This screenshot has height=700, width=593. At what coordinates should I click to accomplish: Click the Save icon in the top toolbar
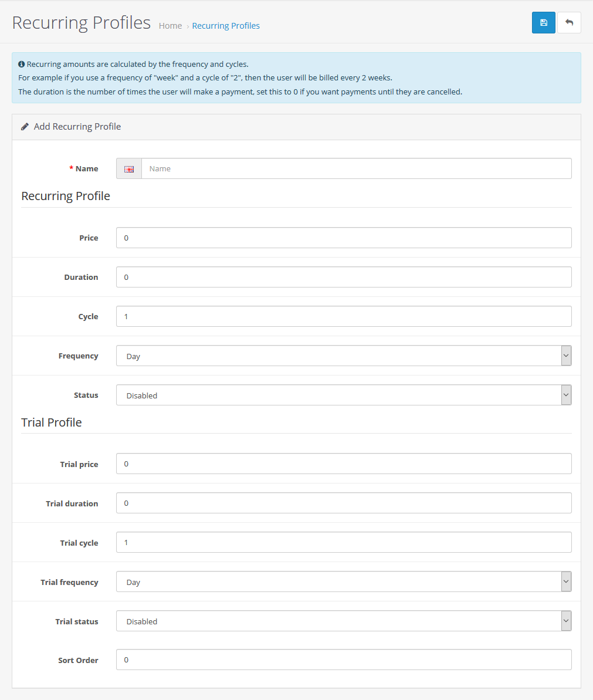(543, 22)
